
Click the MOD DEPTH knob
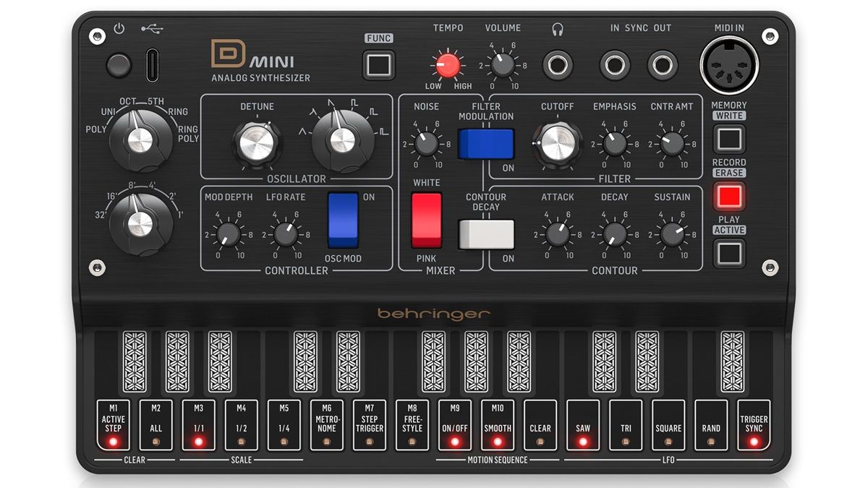tap(229, 234)
